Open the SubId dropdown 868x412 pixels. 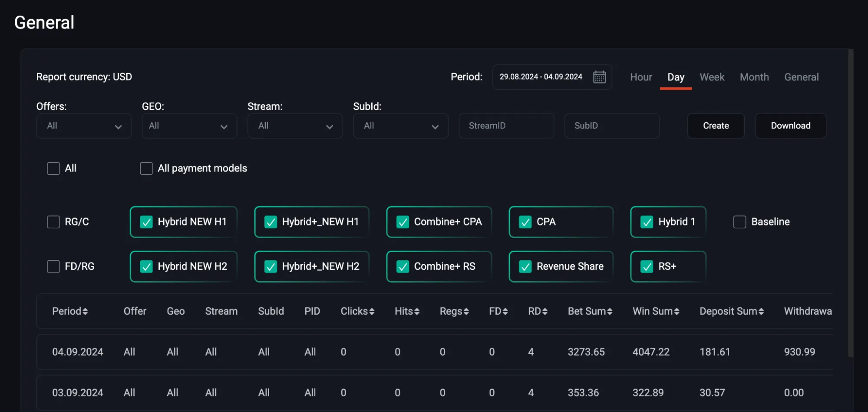pos(400,126)
